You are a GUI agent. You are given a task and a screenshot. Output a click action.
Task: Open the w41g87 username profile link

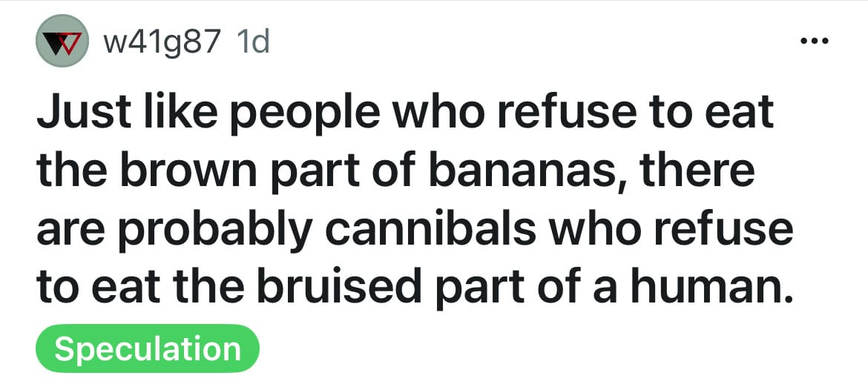(162, 42)
